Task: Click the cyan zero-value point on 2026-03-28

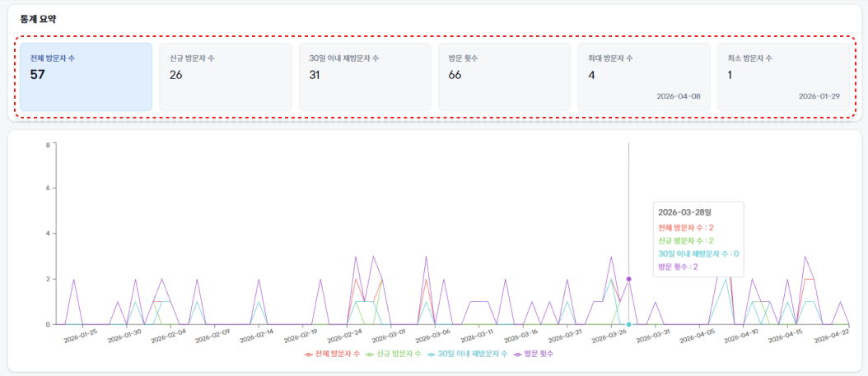Action: 629,324
